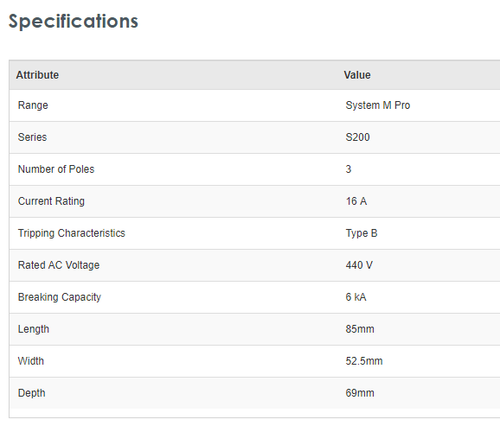The image size is (500, 426).
Task: Select the Type B value
Action: pos(361,233)
